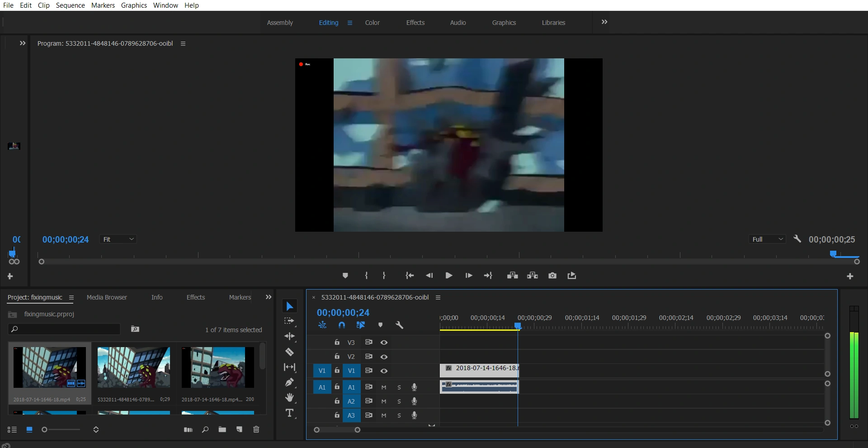868x448 pixels.
Task: Expand the workspace overflow chevron menu
Action: click(x=604, y=22)
